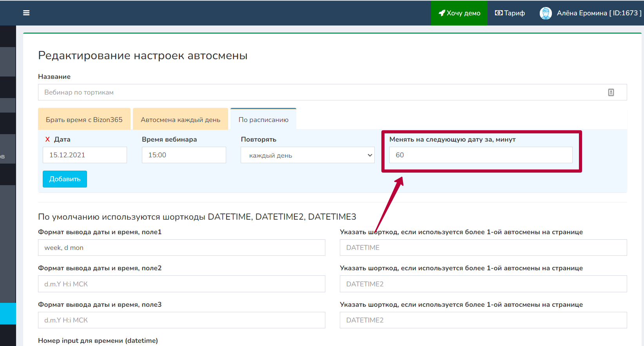Click the date format поле2 field

point(181,284)
